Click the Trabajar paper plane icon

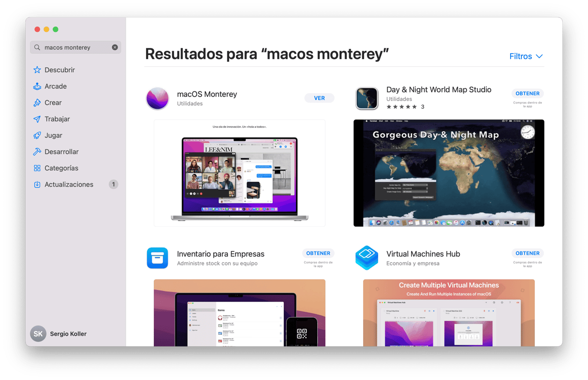(x=37, y=119)
